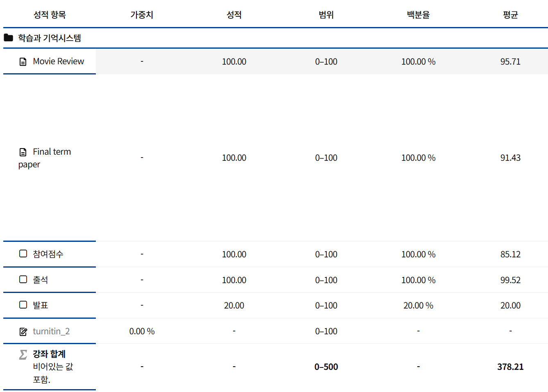Click the 강좌 합계 total label
Image resolution: width=548 pixels, height=392 pixels.
[x=49, y=354]
